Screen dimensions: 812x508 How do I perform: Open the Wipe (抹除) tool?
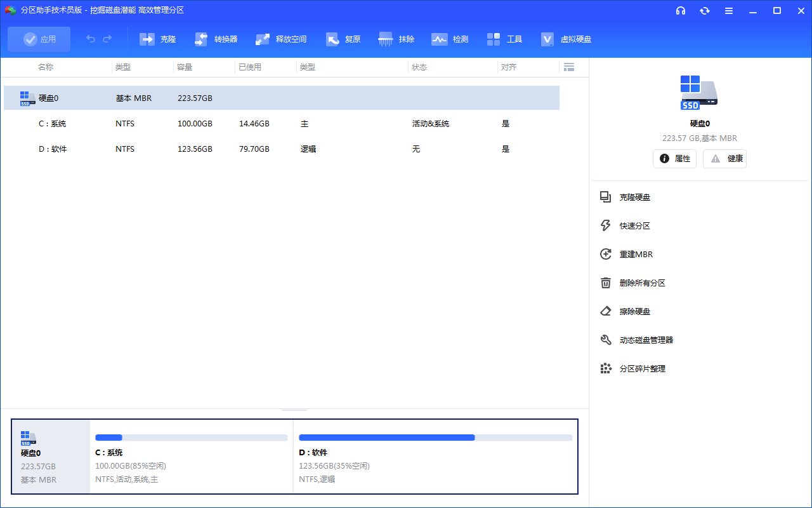tap(396, 39)
